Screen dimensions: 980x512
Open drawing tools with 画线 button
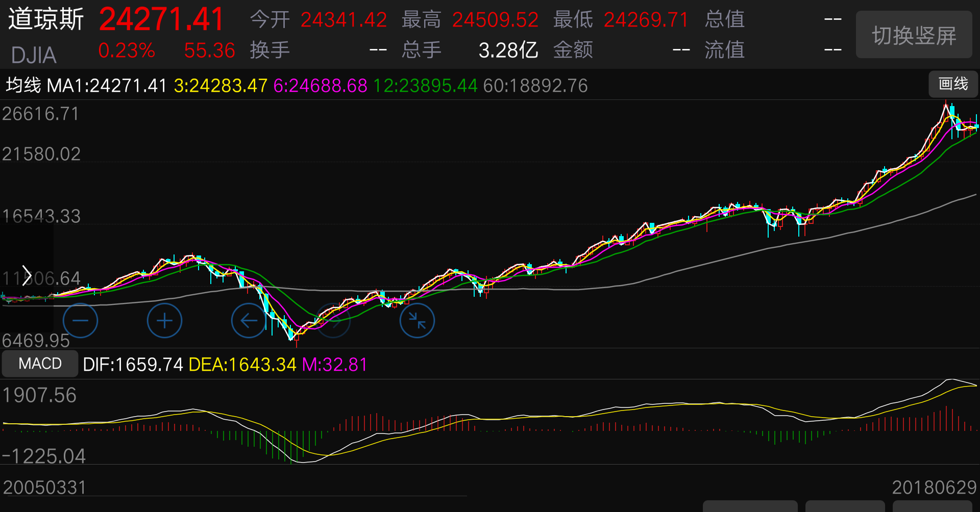(953, 84)
